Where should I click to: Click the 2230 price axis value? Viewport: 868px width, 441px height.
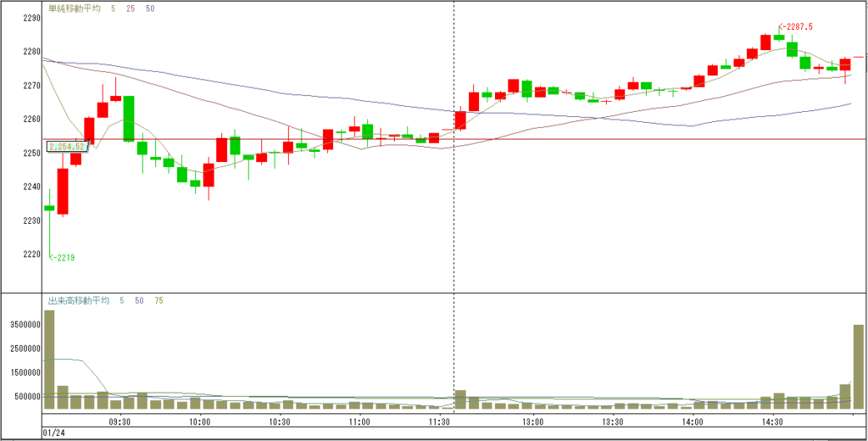(x=32, y=220)
